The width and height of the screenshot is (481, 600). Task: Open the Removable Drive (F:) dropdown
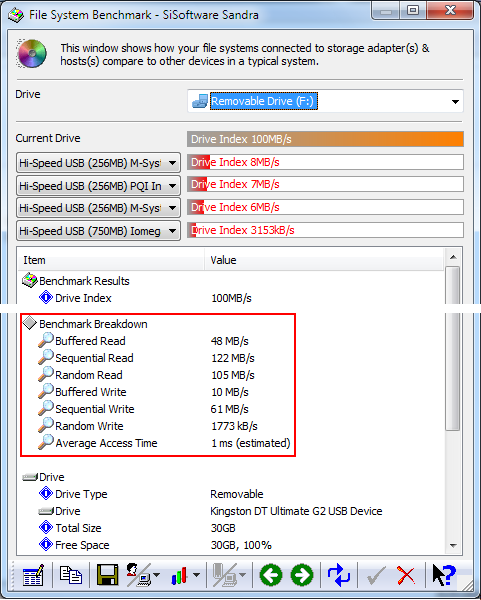[325, 101]
